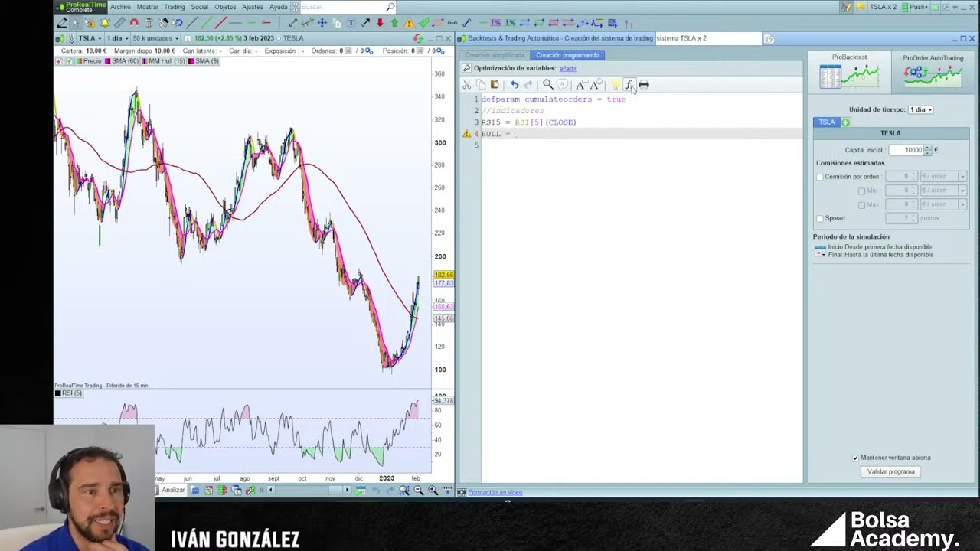Viewport: 980px width, 551px height.
Task: Open the Trading menu
Action: [175, 7]
